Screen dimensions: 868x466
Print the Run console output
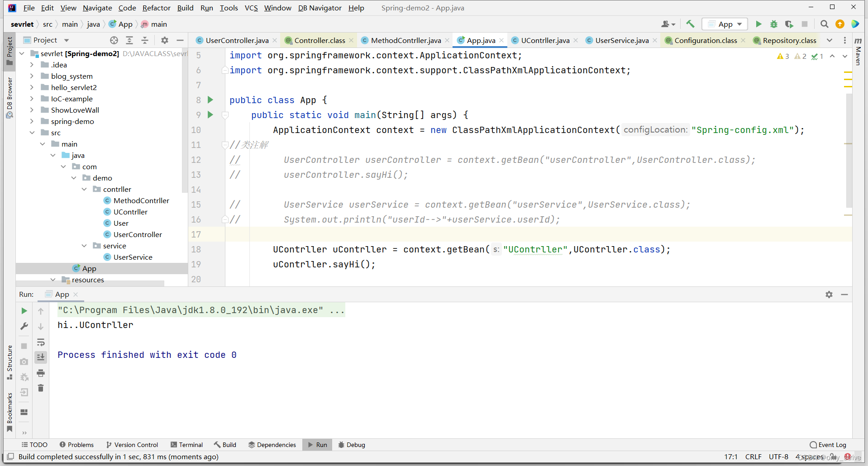41,373
